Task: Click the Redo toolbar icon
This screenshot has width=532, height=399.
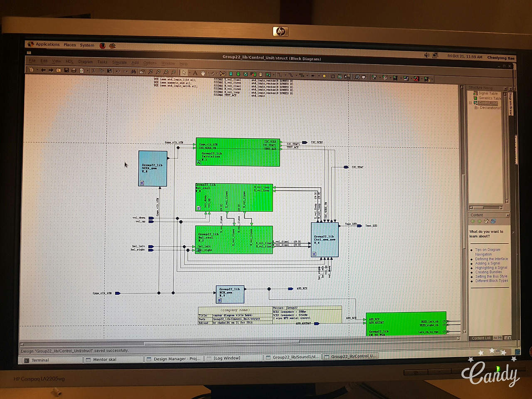Action: pyautogui.click(x=126, y=71)
